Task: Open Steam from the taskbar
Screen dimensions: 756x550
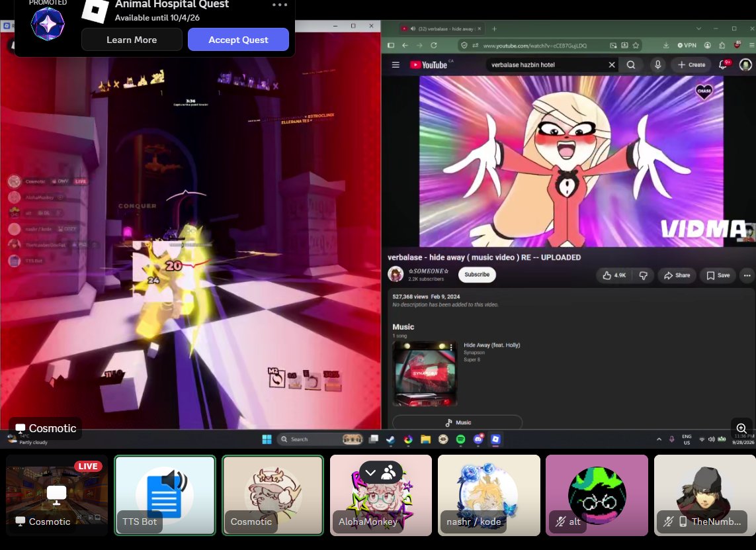Action: (x=390, y=439)
